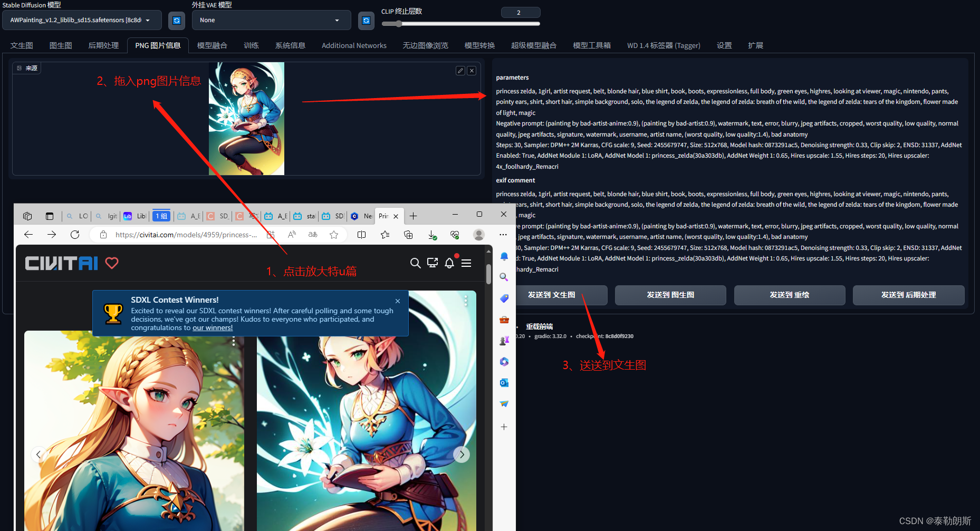This screenshot has height=531, width=980.
Task: Open the 设置 tab
Action: (x=724, y=46)
